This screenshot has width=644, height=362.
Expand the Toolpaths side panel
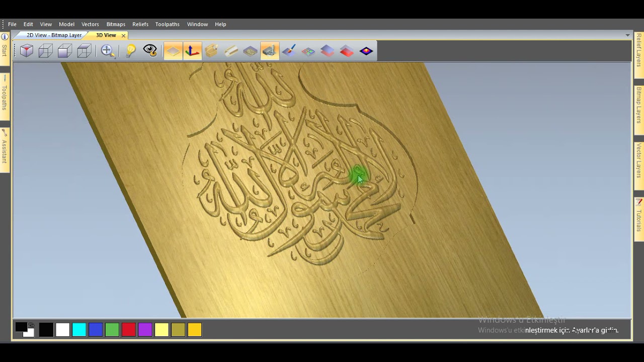(5, 98)
